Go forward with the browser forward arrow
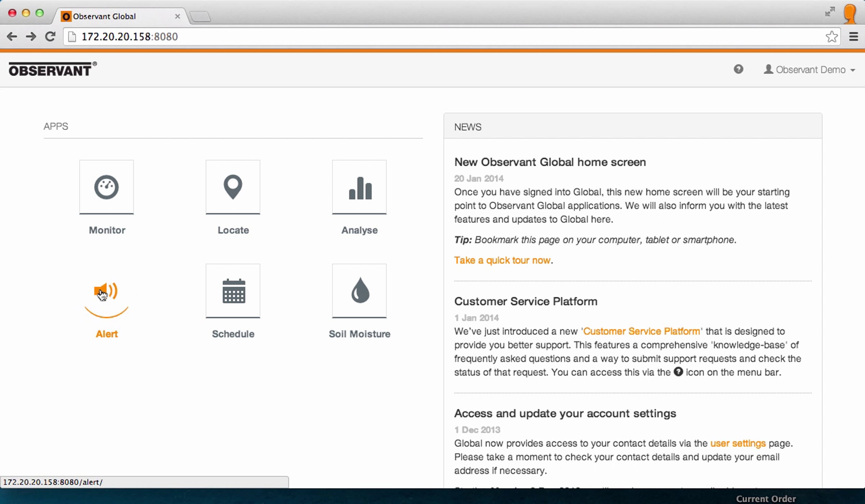 (x=31, y=36)
